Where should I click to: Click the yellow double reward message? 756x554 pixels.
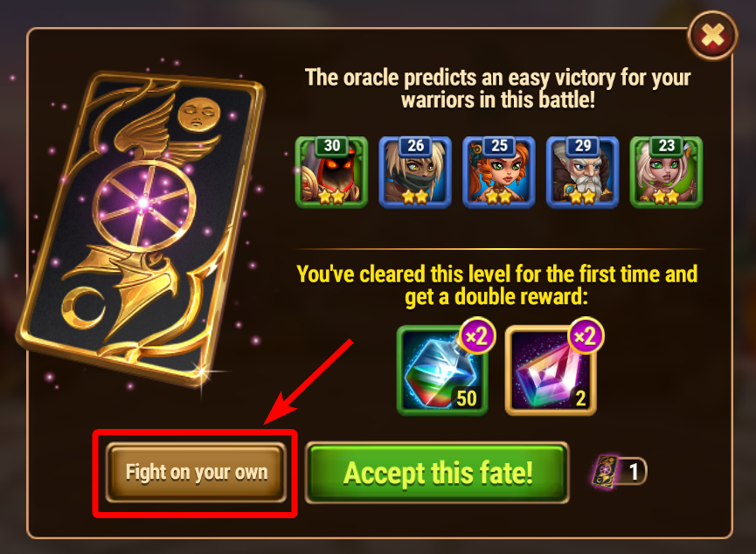pos(496,286)
